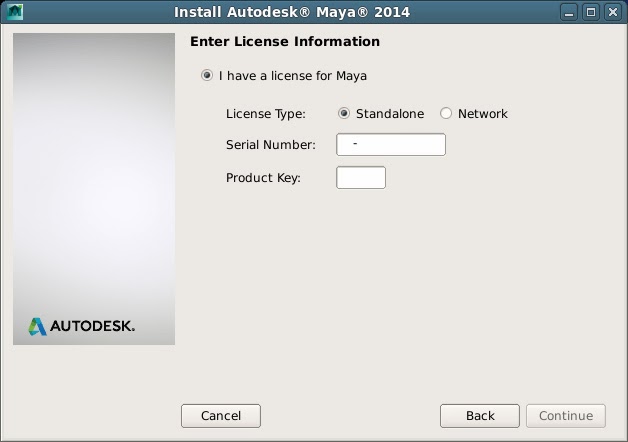The image size is (628, 442).
Task: Click the Autodesk logo in side panel
Action: click(82, 326)
